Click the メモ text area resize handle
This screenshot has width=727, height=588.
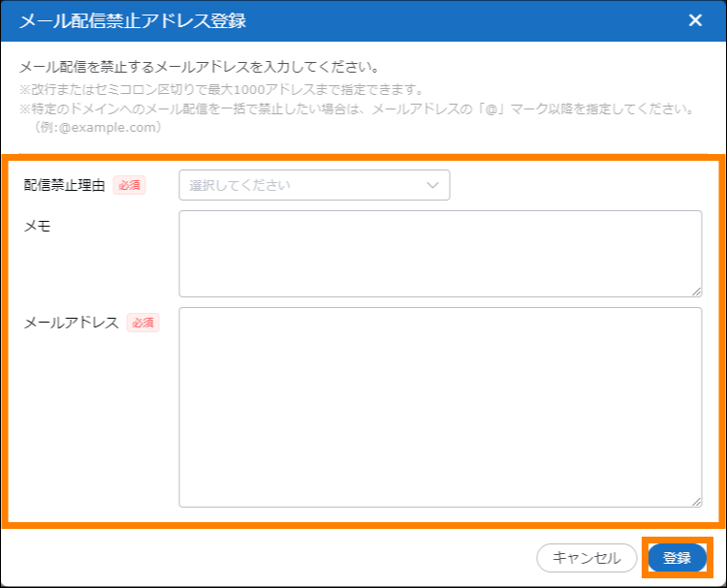(696, 291)
